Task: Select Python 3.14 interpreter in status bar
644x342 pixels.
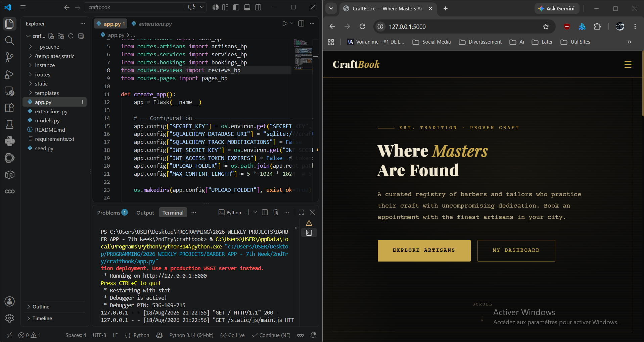Action: click(x=191, y=335)
